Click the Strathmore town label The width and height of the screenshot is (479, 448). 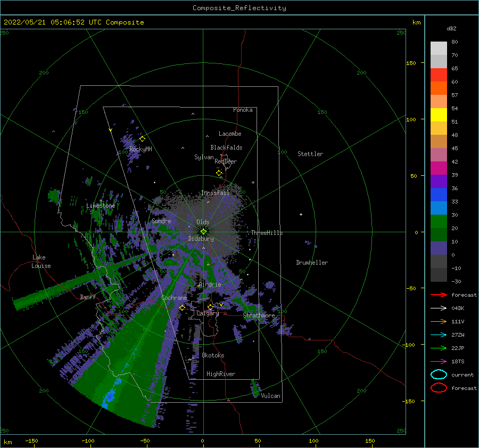pos(259,315)
